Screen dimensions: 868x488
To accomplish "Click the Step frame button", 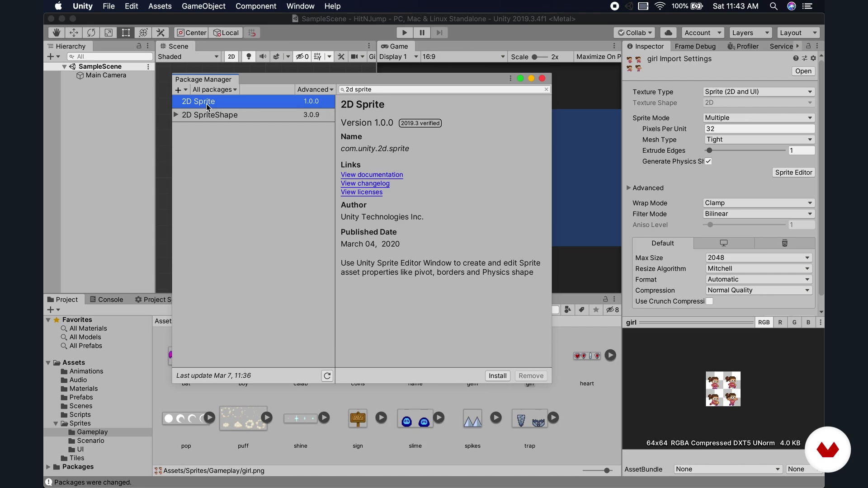I will click(439, 33).
